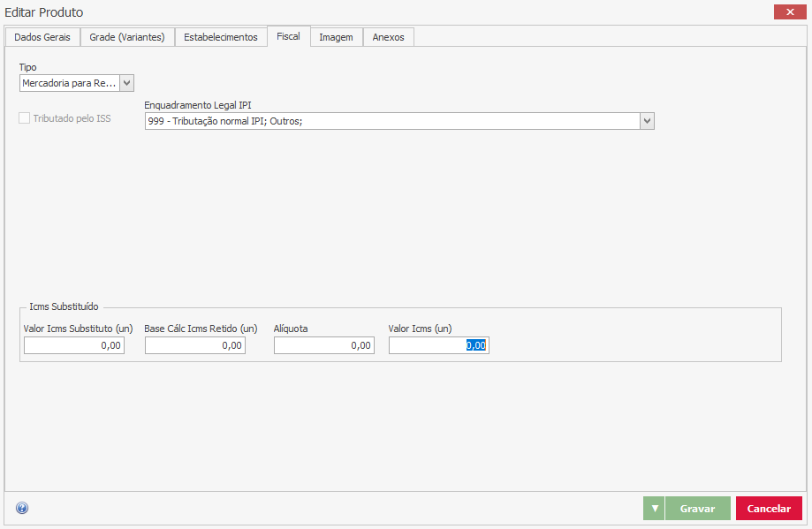812x529 pixels.
Task: Click the Valor Icms (un) field
Action: [x=438, y=346]
